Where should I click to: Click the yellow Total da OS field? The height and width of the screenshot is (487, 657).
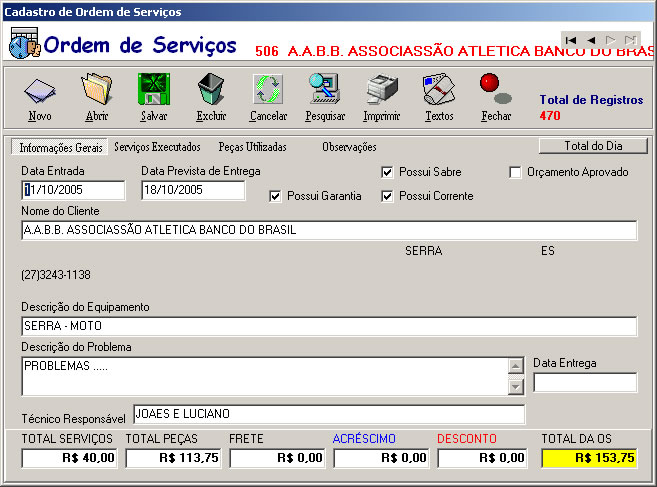click(589, 458)
